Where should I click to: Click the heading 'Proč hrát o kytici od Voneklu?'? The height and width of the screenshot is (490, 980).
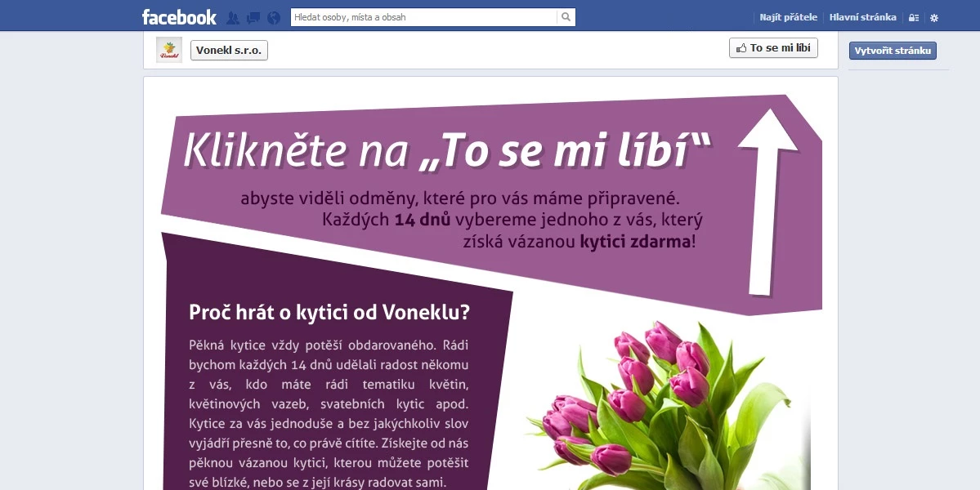point(329,312)
